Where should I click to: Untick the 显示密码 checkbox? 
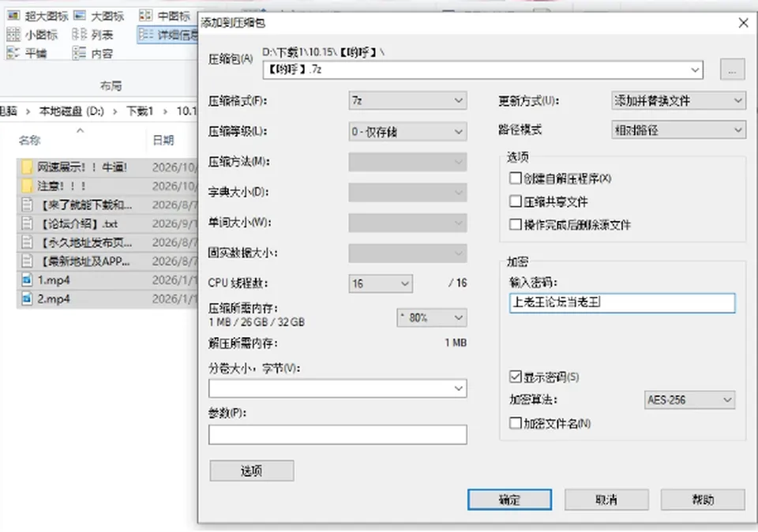(x=516, y=377)
